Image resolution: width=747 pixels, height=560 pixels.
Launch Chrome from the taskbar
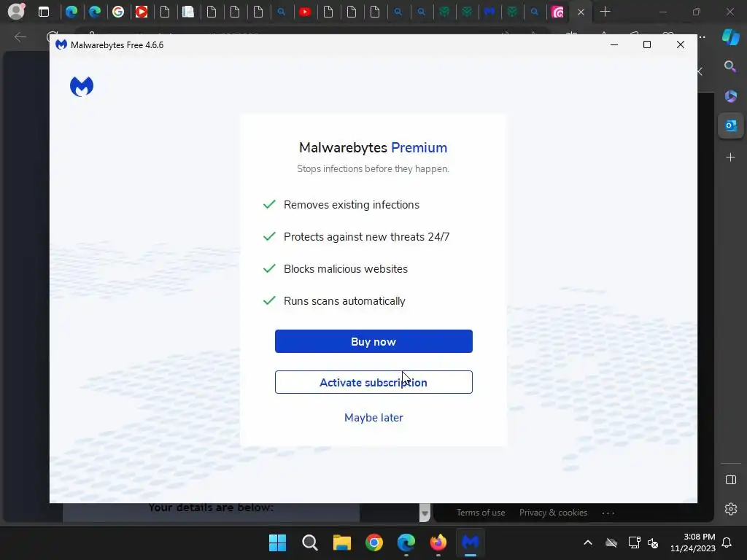(x=374, y=542)
